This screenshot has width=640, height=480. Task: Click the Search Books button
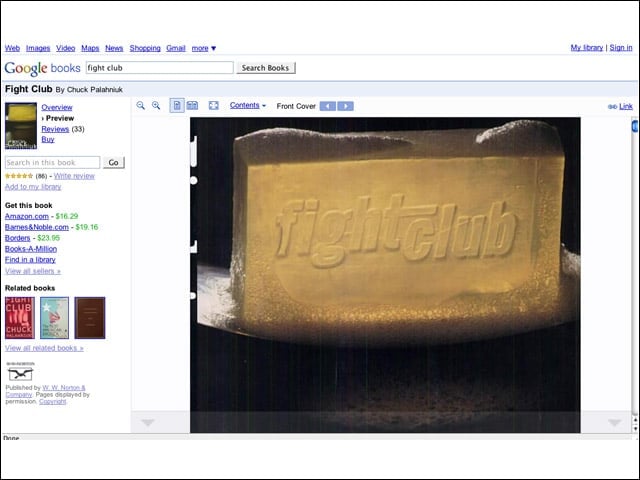pos(266,68)
